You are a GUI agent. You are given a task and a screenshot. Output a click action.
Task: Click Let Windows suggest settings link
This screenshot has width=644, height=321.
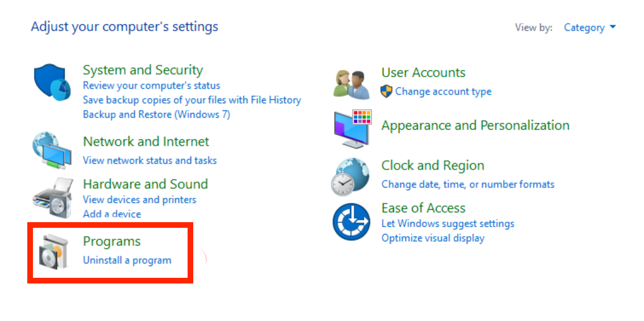point(448,224)
